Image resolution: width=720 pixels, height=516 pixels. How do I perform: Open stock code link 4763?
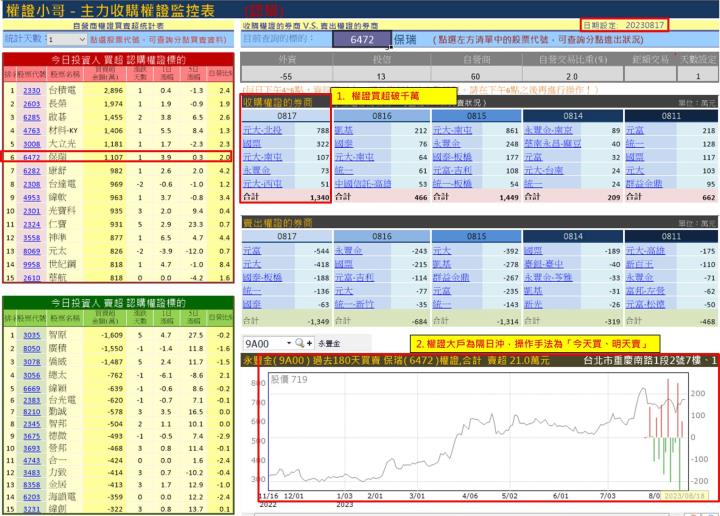32,131
